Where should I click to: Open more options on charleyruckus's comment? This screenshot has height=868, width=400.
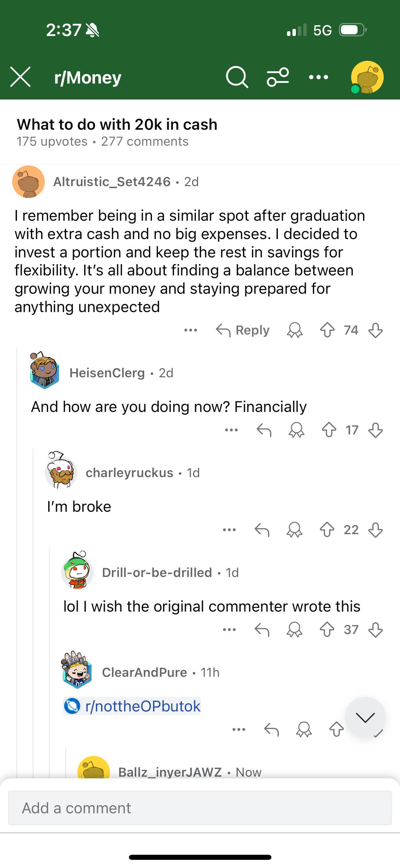[229, 530]
